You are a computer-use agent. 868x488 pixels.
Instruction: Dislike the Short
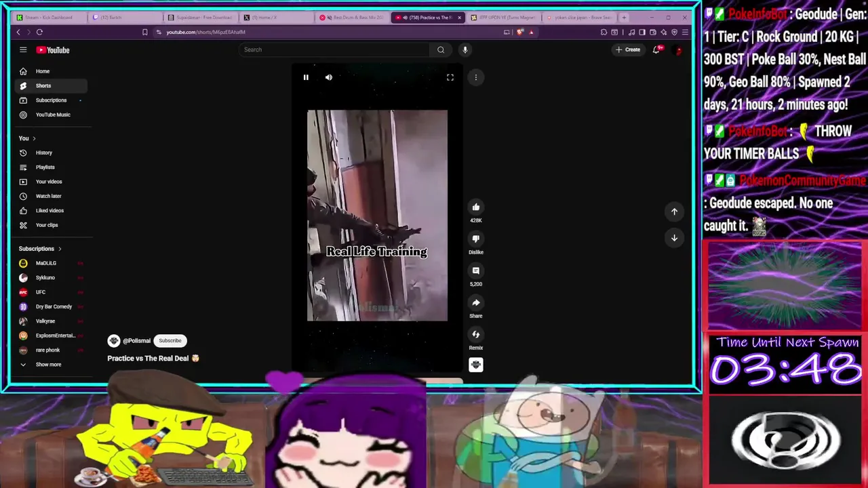(476, 239)
